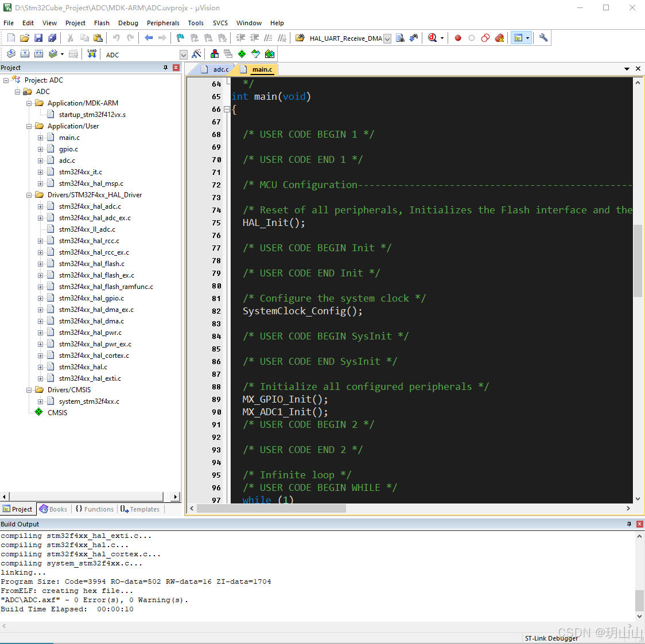The image size is (645, 644).
Task: Open the batch build dropdown arrow
Action: click(x=62, y=54)
